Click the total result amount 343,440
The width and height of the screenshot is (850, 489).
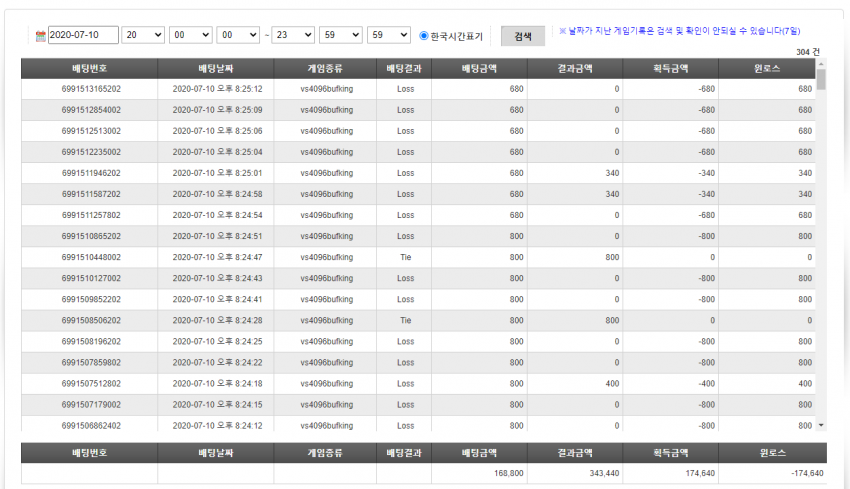(x=604, y=473)
